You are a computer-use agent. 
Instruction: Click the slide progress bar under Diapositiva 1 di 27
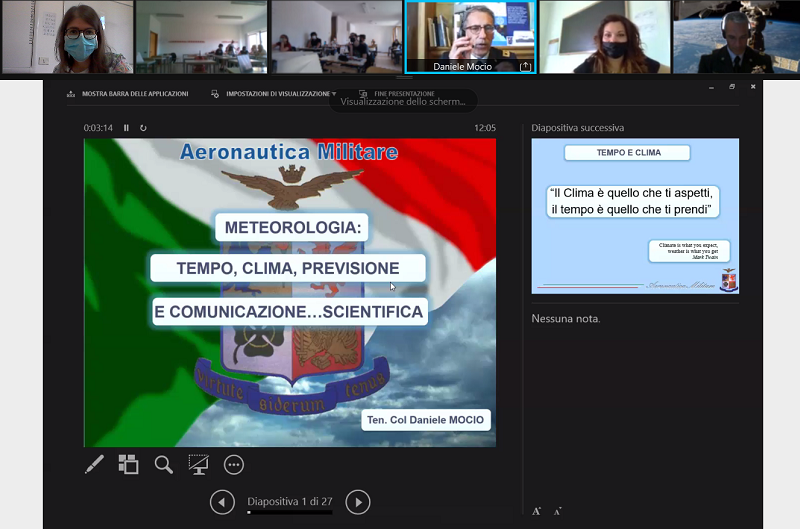[290, 513]
